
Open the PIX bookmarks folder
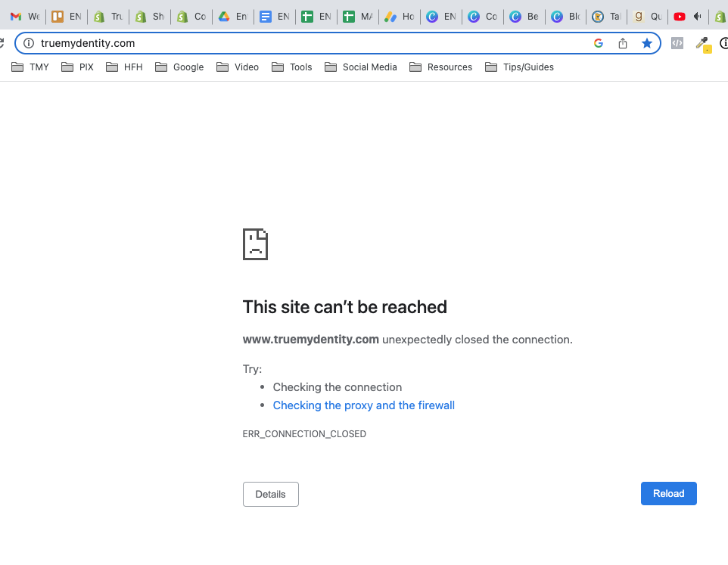click(x=77, y=67)
